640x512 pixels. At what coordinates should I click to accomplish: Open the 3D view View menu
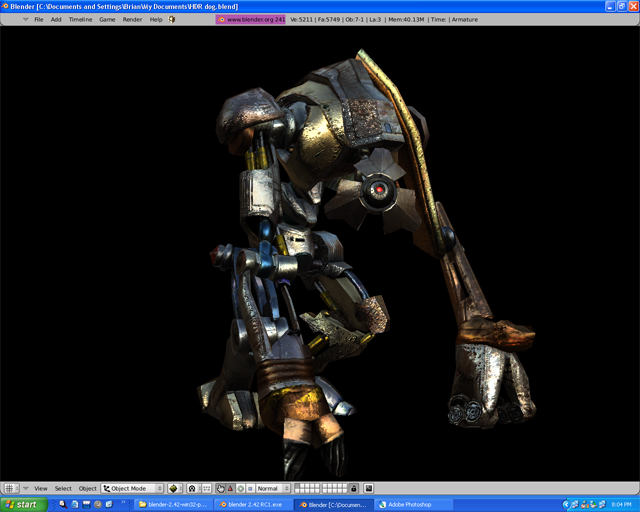point(40,488)
